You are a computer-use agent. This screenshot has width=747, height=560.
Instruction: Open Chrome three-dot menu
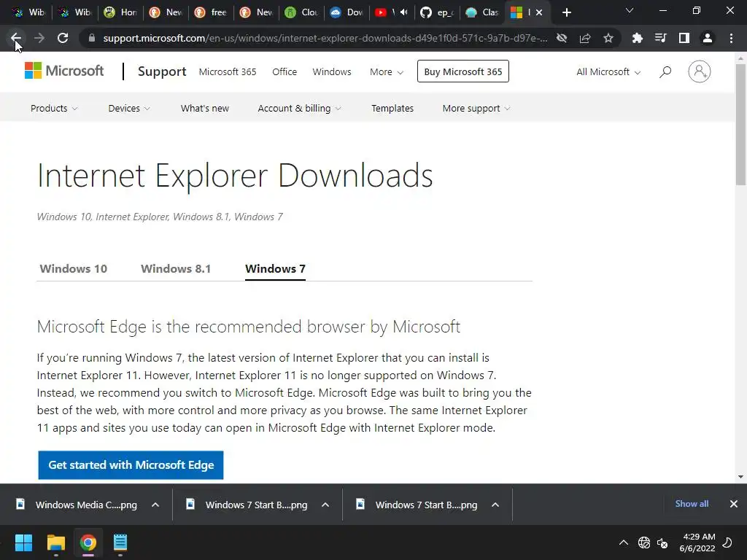coord(731,38)
